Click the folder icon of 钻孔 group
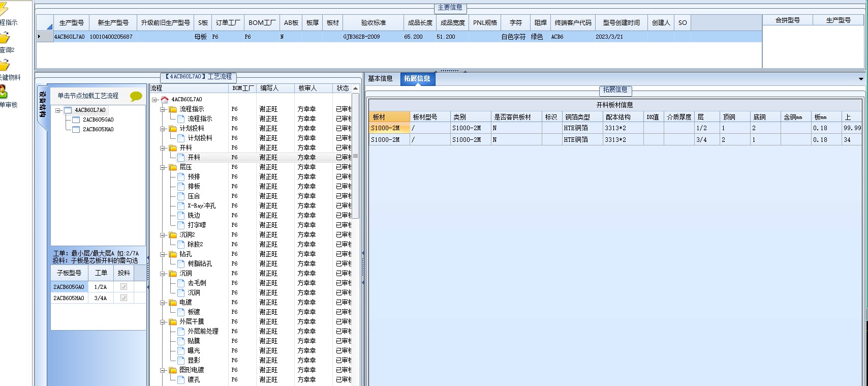The height and width of the screenshot is (386, 868). [x=173, y=254]
